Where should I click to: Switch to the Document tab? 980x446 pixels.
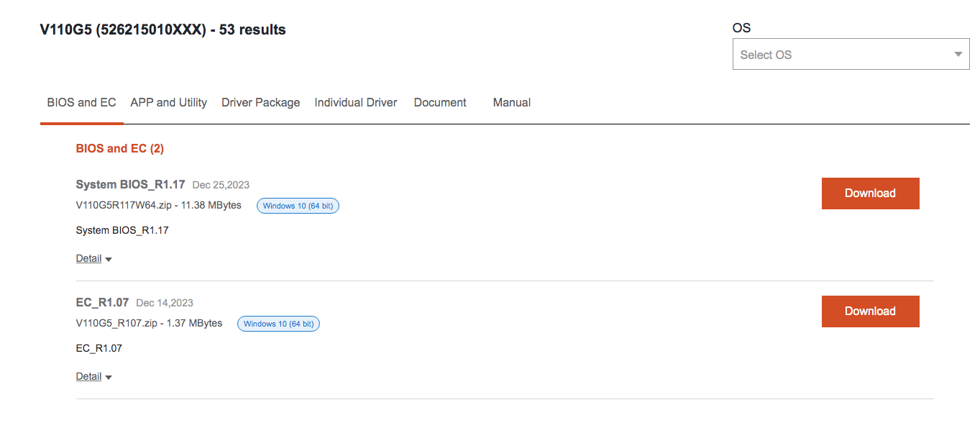click(x=440, y=103)
